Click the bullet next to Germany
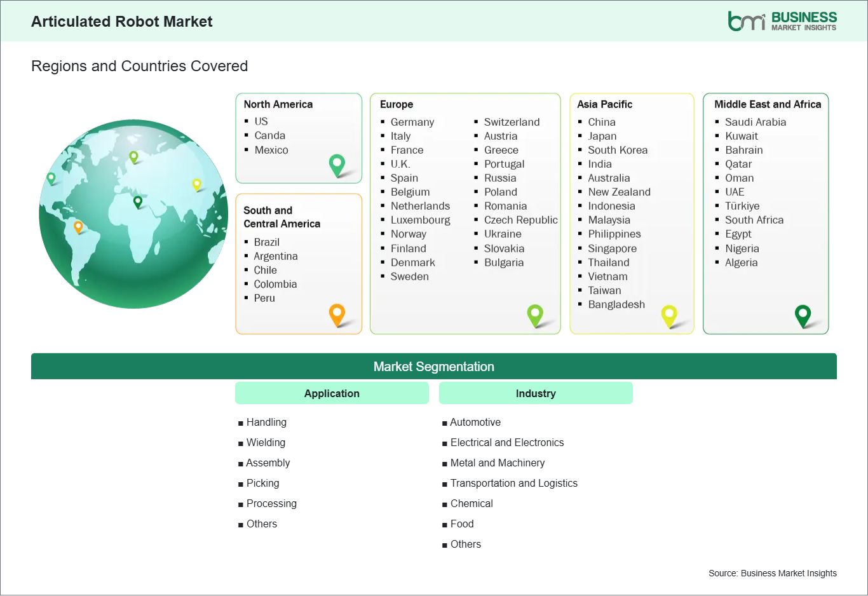The image size is (868, 596). coord(384,122)
